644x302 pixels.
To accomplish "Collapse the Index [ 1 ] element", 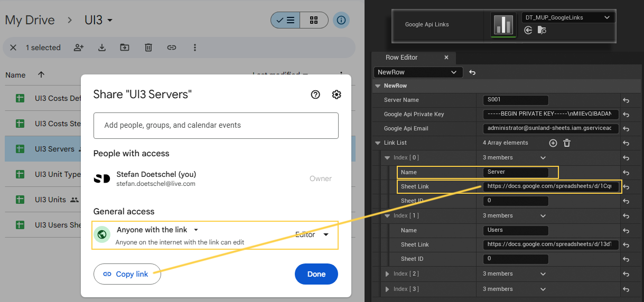I will pyautogui.click(x=387, y=215).
